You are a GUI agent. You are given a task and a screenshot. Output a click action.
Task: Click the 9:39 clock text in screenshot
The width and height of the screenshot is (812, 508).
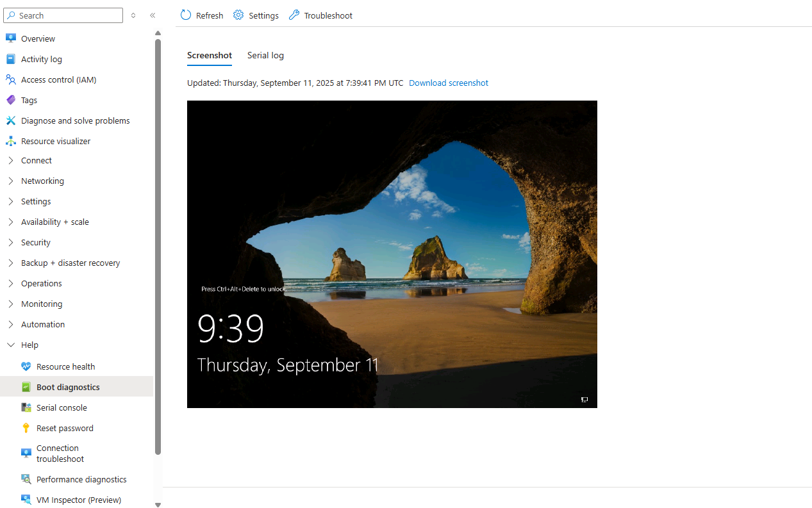[231, 329]
